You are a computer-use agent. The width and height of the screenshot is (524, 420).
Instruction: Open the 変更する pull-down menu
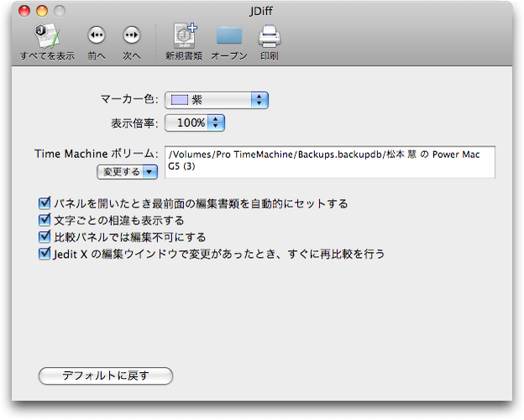click(x=128, y=171)
